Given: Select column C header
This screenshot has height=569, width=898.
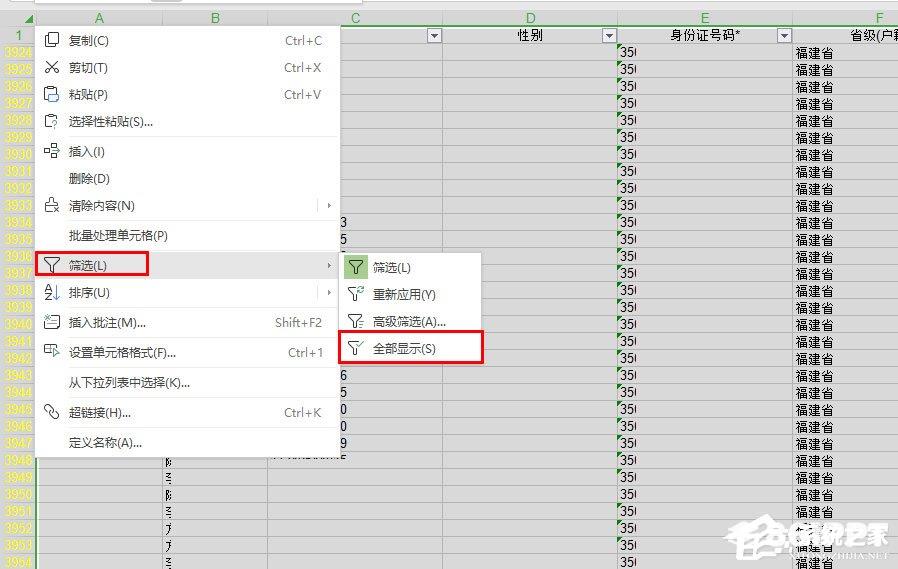Looking at the screenshot, I should point(355,18).
